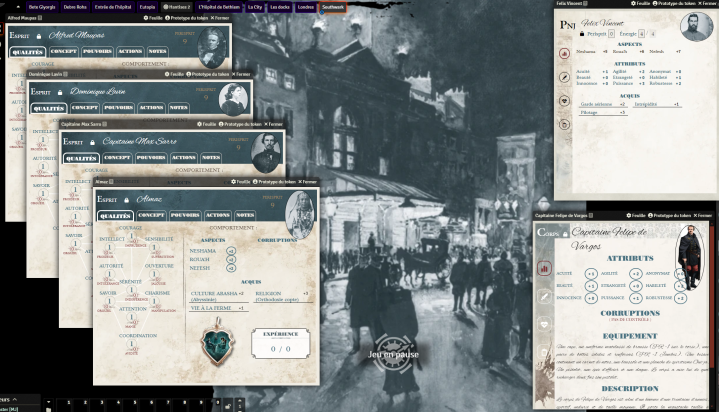The height and width of the screenshot is (412, 719).
Task: Click Felix Vincent portrait picture
Action: coord(697,27)
